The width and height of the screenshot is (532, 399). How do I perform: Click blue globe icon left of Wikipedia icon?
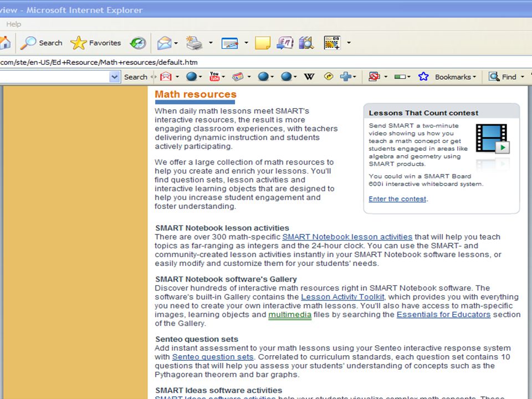286,76
